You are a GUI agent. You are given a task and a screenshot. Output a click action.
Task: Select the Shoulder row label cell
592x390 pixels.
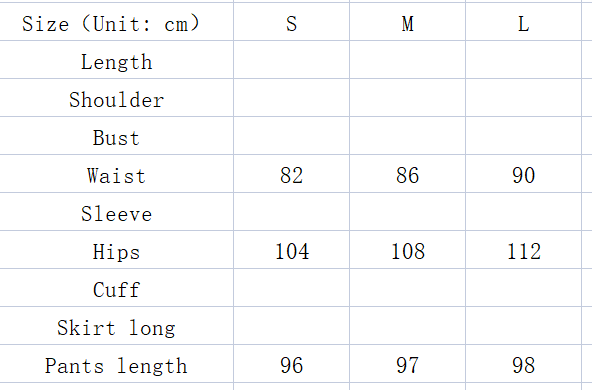pyautogui.click(x=117, y=98)
